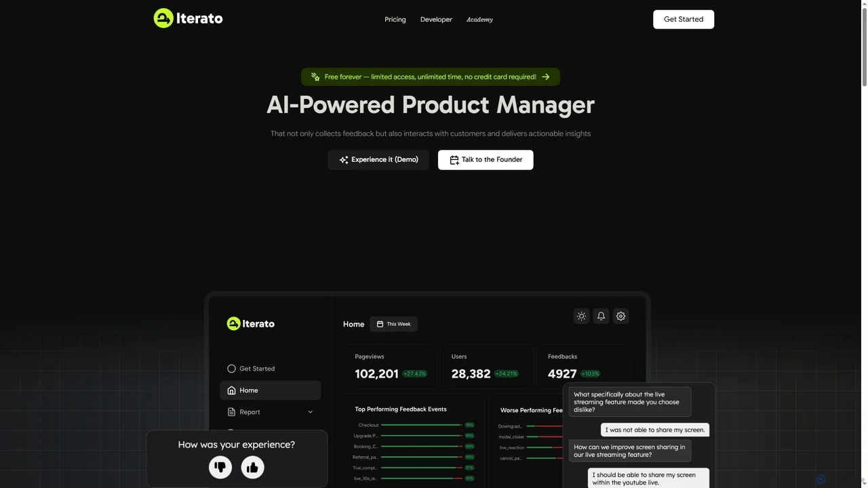Select the house icon next to Home
Screen dimensions: 868x488
(x=231, y=390)
